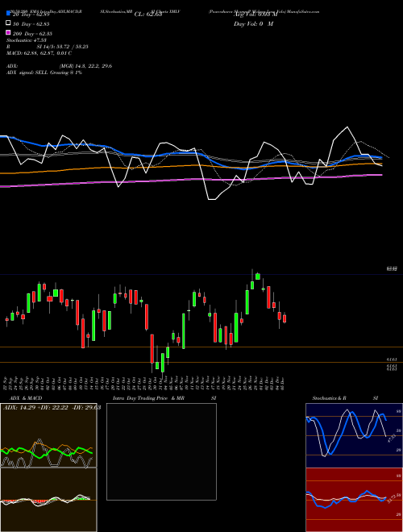403x532 pixels.
Task: Click the white 50 Day legend swatch
Action: (8, 23)
